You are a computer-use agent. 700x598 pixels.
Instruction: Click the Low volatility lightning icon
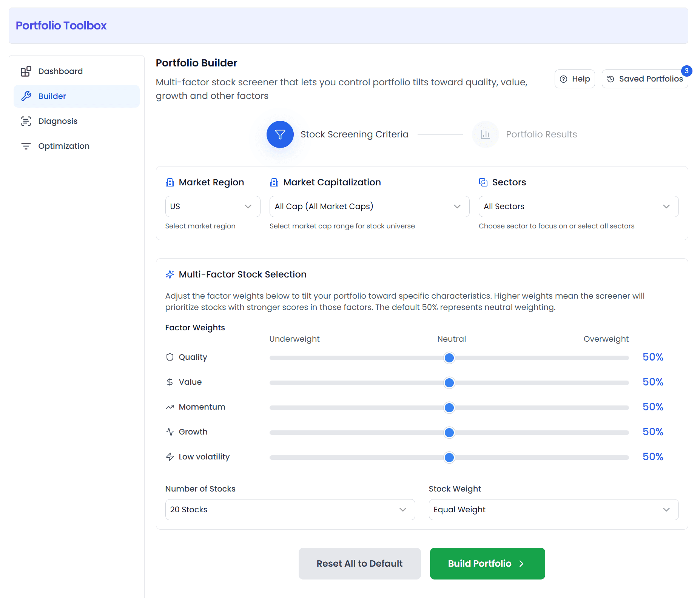click(x=170, y=457)
